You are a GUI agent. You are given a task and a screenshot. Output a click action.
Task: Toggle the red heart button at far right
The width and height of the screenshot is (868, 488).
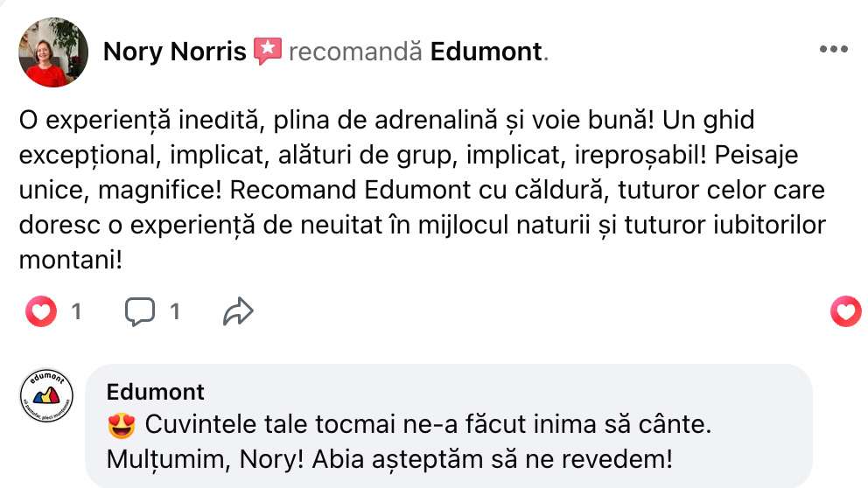(845, 310)
